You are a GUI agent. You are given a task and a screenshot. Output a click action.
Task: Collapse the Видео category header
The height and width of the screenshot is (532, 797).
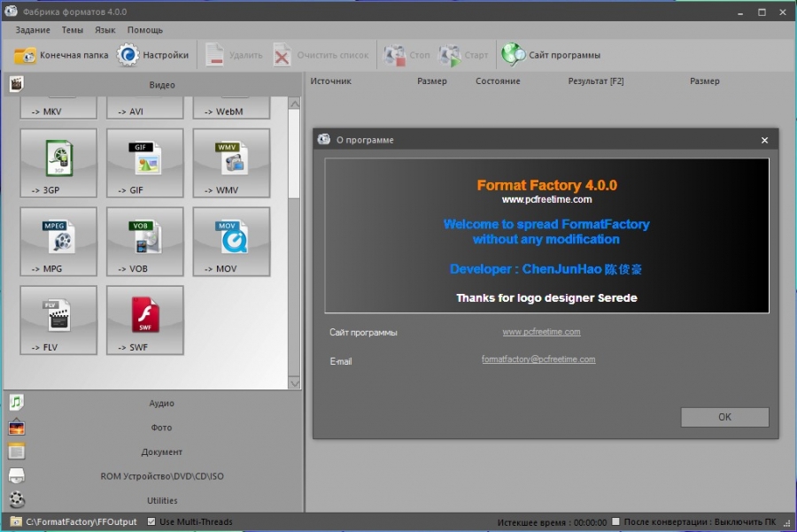click(x=153, y=84)
